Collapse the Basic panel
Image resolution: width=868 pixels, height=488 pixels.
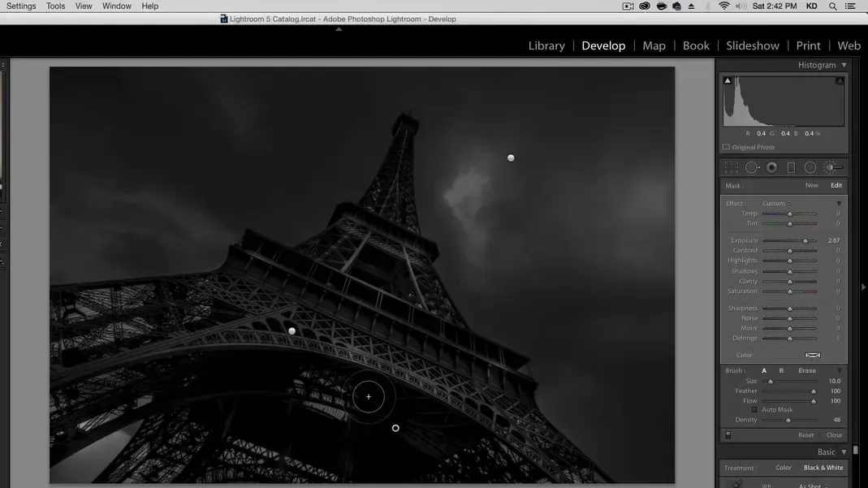tap(844, 452)
